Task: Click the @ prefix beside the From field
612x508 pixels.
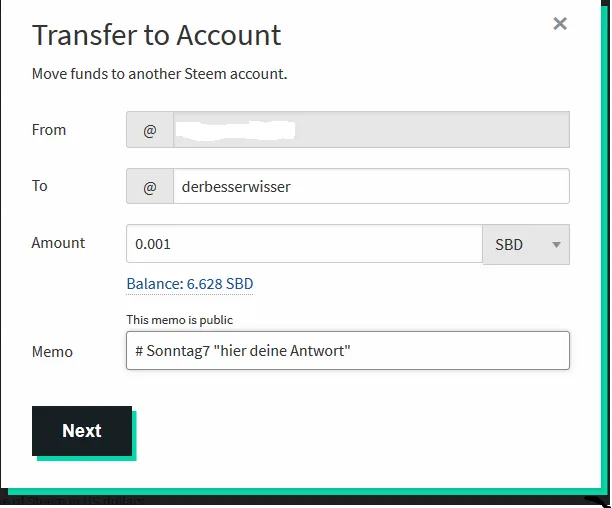Action: coord(150,130)
